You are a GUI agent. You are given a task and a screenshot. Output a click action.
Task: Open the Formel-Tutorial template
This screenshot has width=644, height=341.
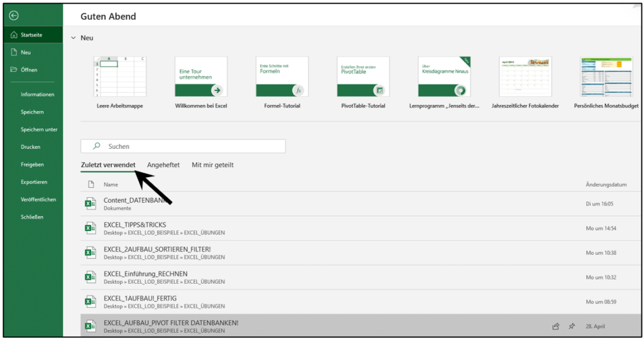[x=282, y=82]
